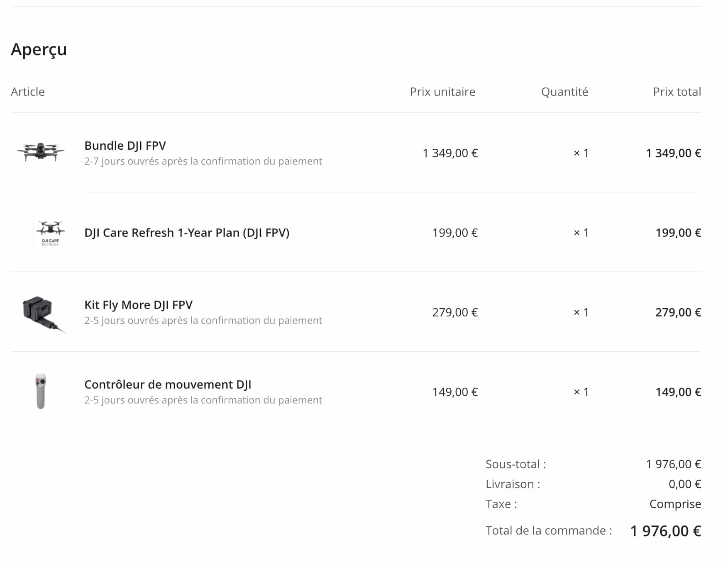The height and width of the screenshot is (564, 728).
Task: Open the Kit Fly More DJI FPV title
Action: tap(138, 305)
